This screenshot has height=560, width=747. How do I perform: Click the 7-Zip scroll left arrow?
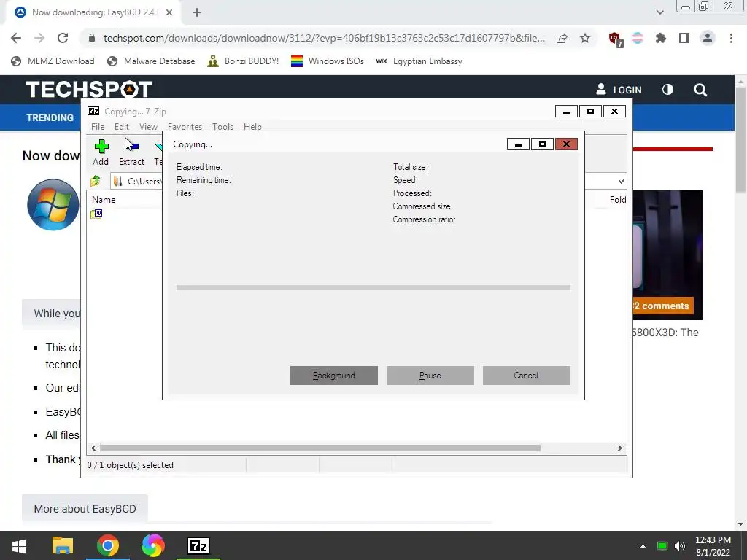93,448
